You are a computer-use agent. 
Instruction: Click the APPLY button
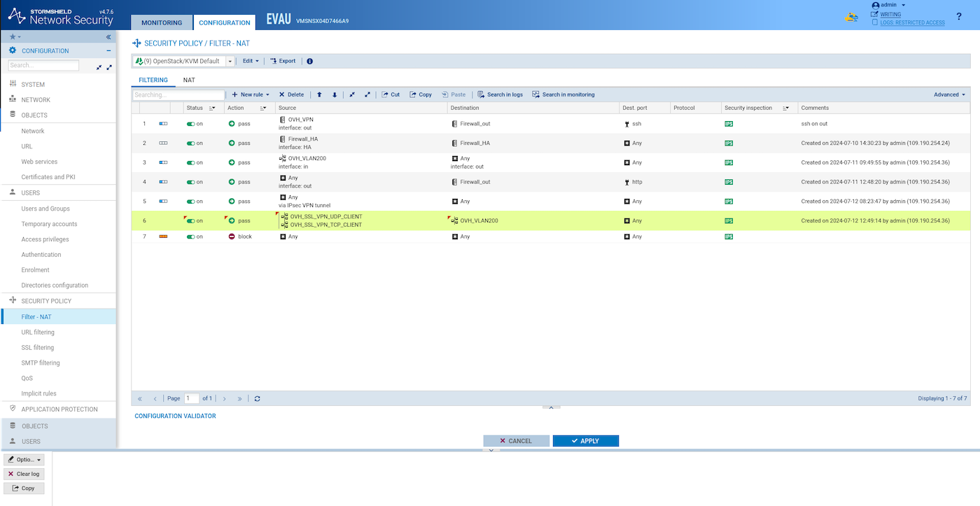click(x=585, y=441)
